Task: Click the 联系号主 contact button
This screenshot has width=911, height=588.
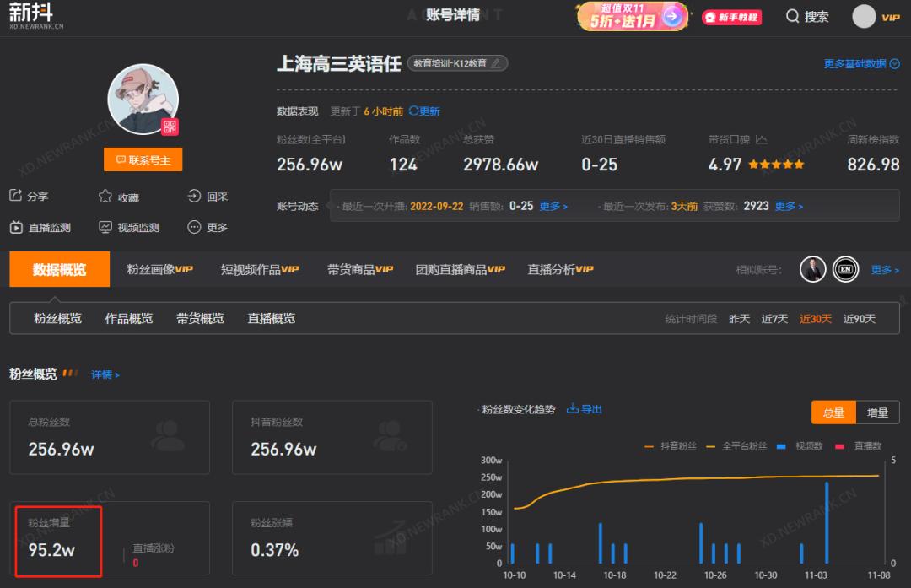Action: 143,159
